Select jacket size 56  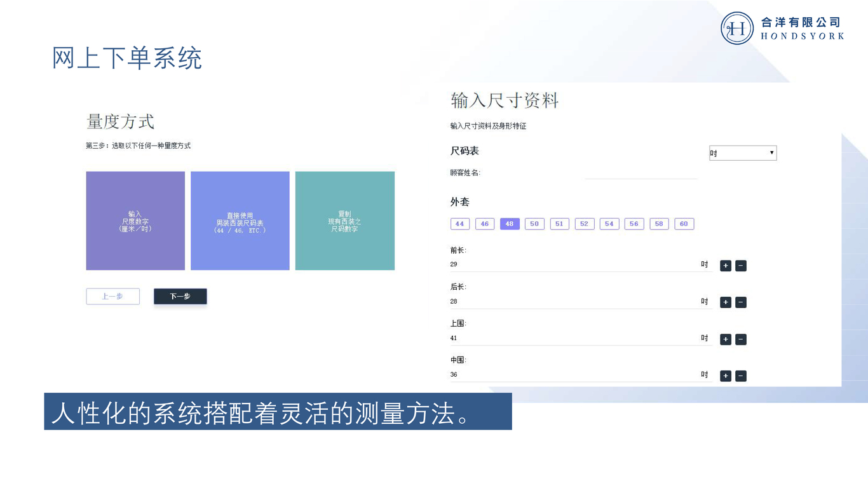point(634,224)
